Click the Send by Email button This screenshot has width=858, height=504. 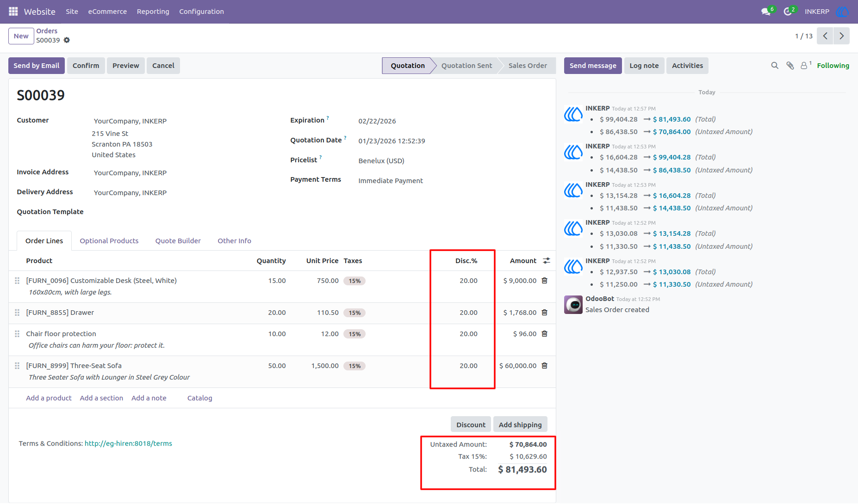coord(37,66)
